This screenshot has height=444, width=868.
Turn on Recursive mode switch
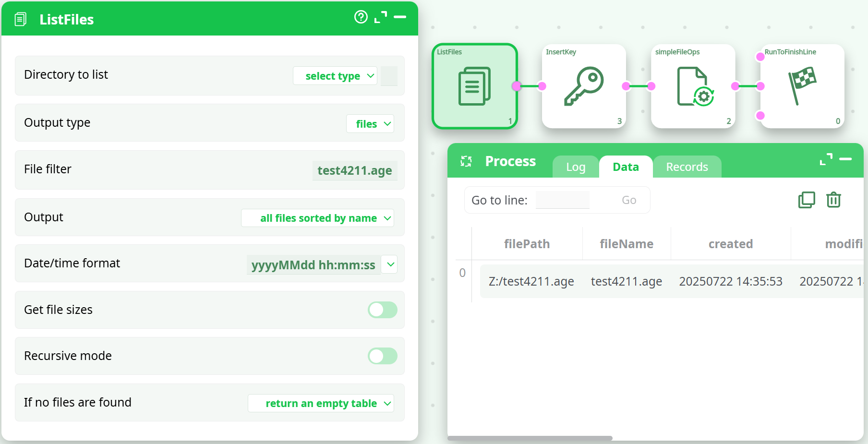pyautogui.click(x=382, y=356)
